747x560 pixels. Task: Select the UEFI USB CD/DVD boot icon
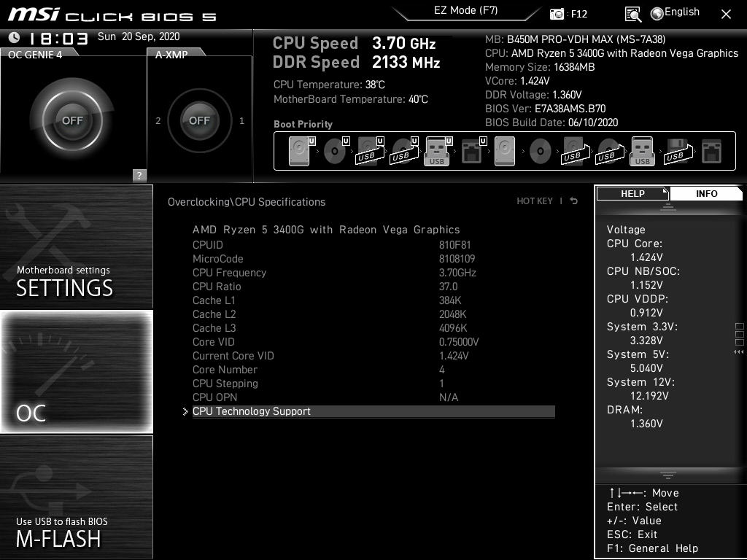[x=404, y=151]
